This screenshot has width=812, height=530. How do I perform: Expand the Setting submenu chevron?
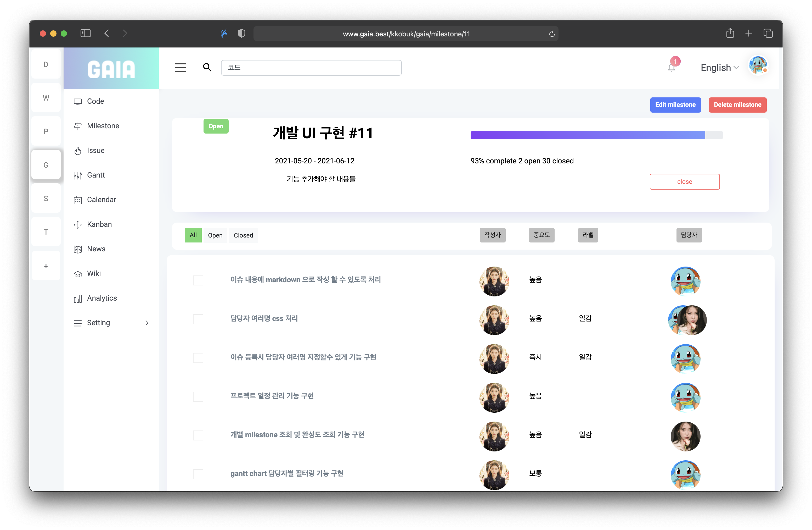[147, 323]
